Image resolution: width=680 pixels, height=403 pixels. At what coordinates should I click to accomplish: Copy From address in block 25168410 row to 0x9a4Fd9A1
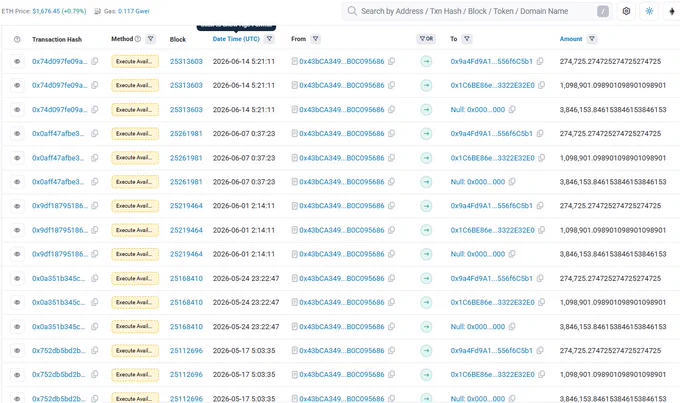391,278
